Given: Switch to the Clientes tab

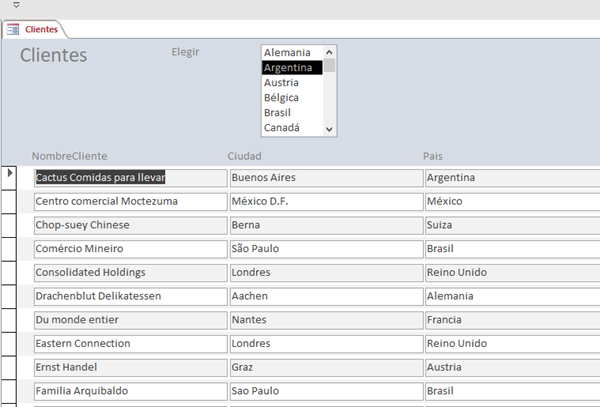Looking at the screenshot, I should point(40,30).
